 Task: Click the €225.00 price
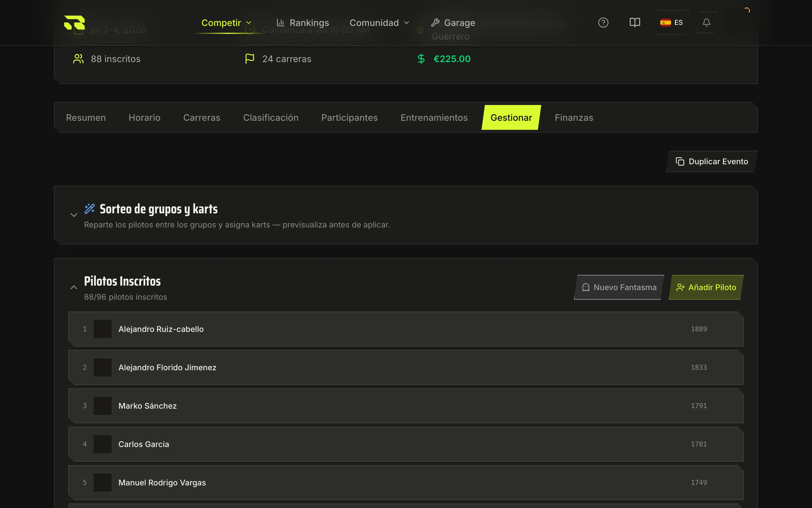(452, 59)
